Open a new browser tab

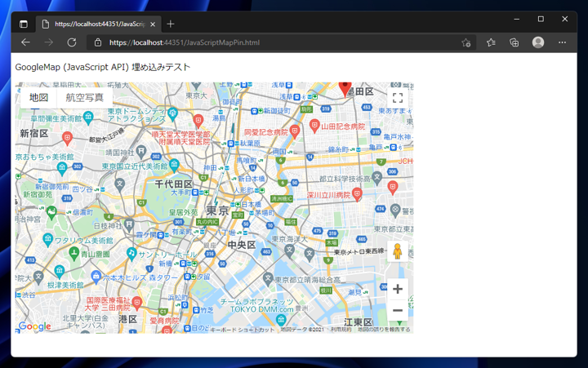pyautogui.click(x=171, y=24)
